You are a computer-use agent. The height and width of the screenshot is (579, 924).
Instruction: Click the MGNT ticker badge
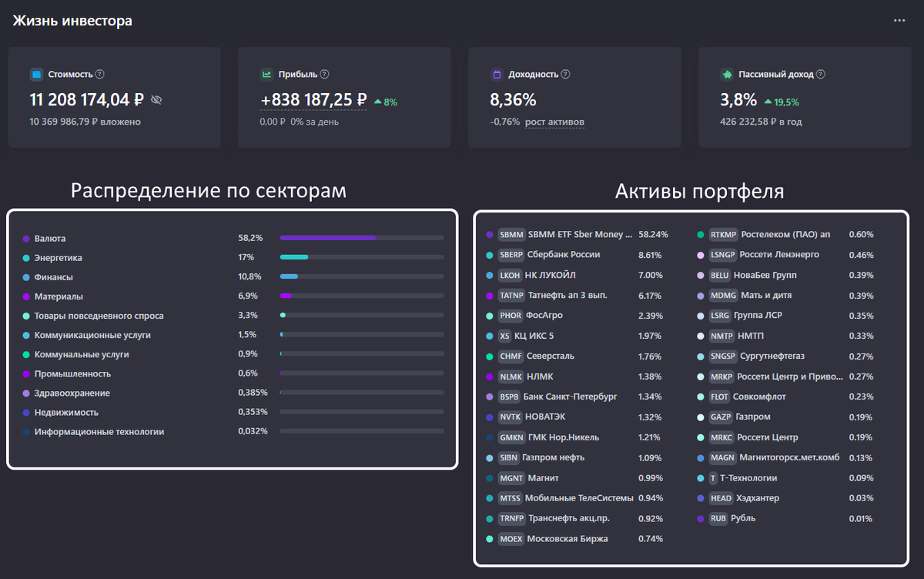[511, 478]
